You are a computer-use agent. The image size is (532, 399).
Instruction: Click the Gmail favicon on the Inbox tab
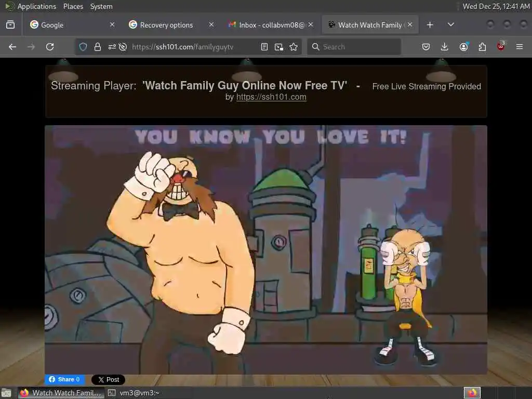232,24
